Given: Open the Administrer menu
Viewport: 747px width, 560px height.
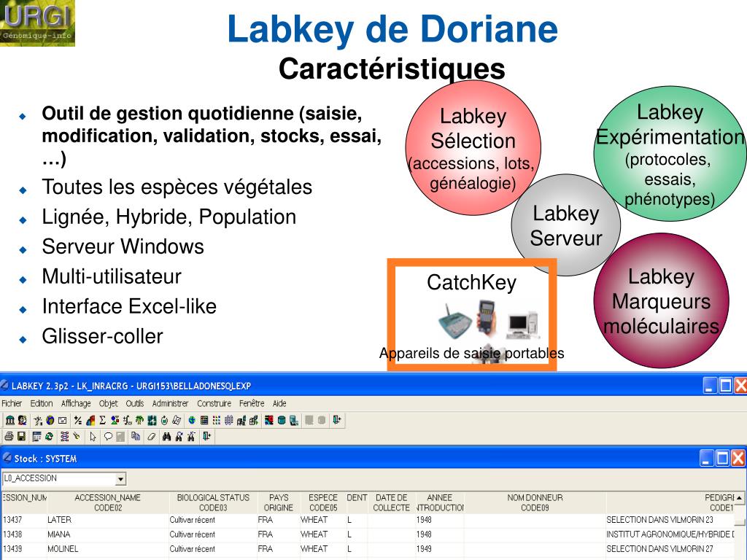Looking at the screenshot, I should 170,403.
